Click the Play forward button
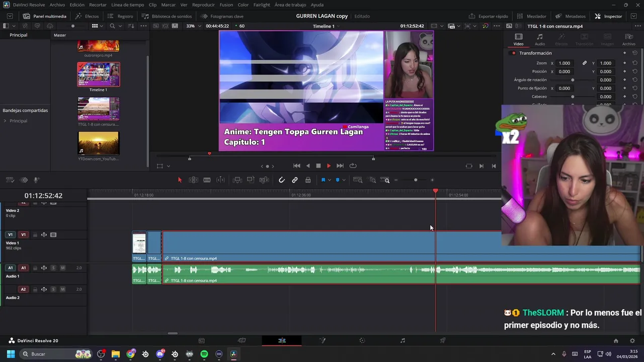The width and height of the screenshot is (644, 362). click(x=329, y=166)
